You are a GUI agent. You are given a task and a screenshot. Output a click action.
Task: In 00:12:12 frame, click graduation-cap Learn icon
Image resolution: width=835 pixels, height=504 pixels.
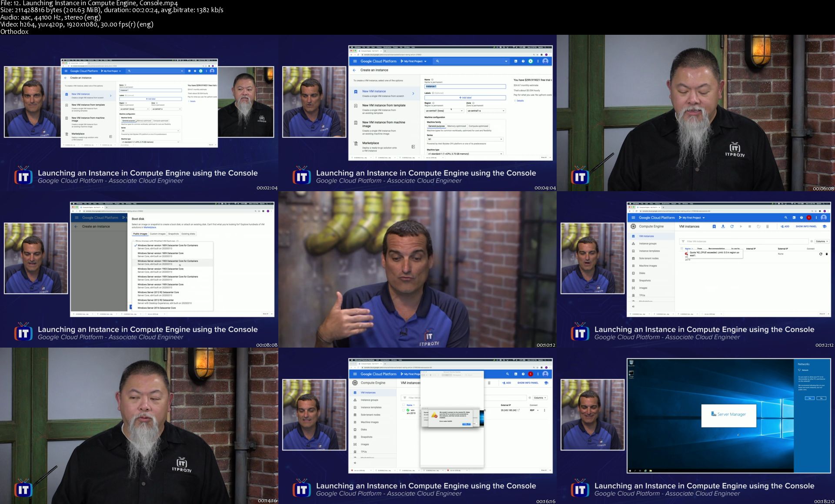point(824,226)
